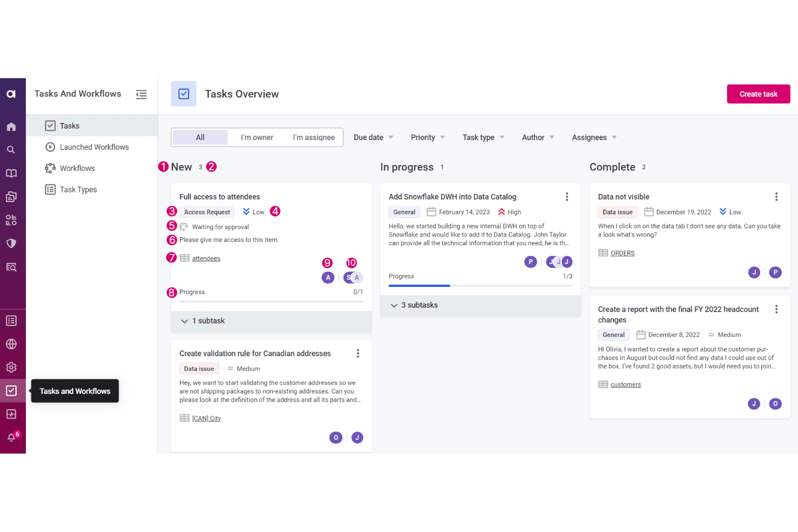Click the Access Request tag
798x532 pixels.
tap(207, 212)
